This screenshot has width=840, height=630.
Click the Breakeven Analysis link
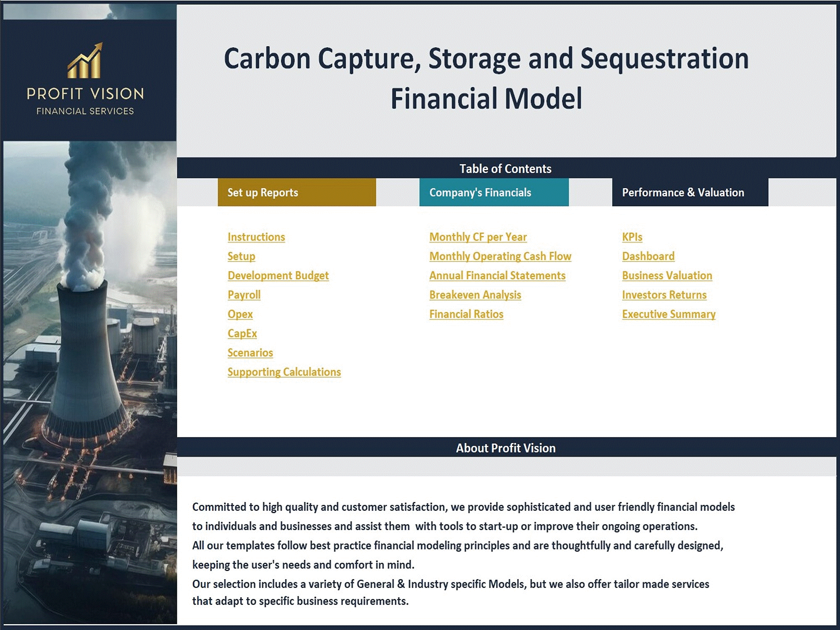[474, 294]
